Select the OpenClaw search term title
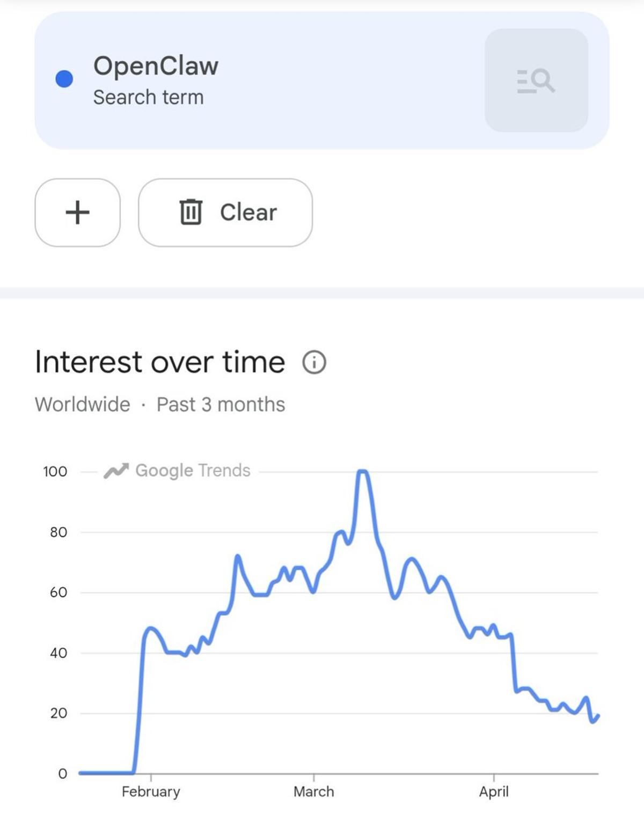Screen dimensions: 644x814 pyautogui.click(x=156, y=66)
